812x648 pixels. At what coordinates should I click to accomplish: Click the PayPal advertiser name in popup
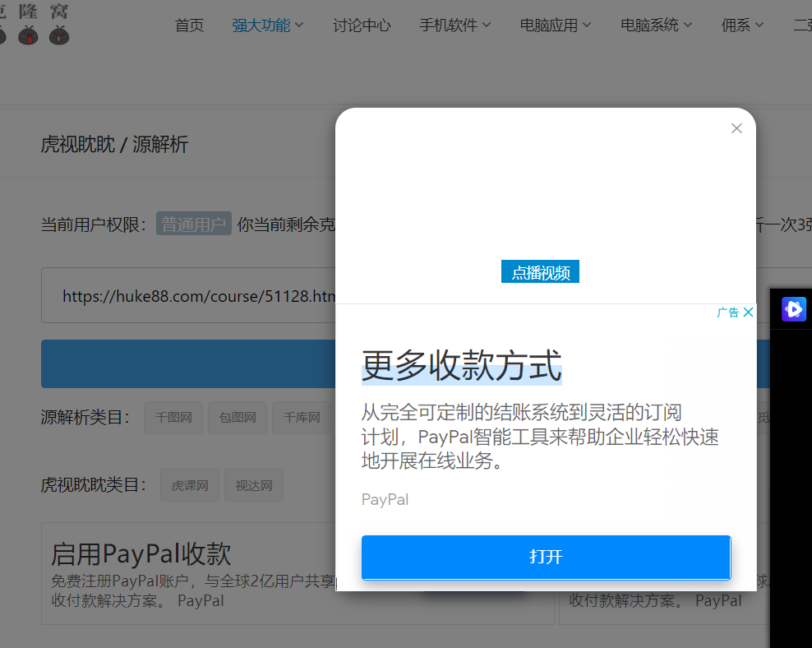(385, 499)
